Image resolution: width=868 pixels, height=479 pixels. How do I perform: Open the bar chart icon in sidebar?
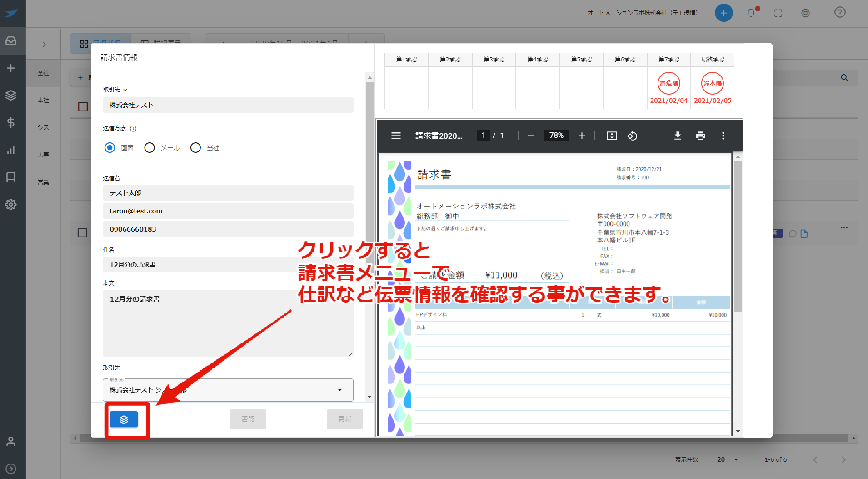point(11,150)
